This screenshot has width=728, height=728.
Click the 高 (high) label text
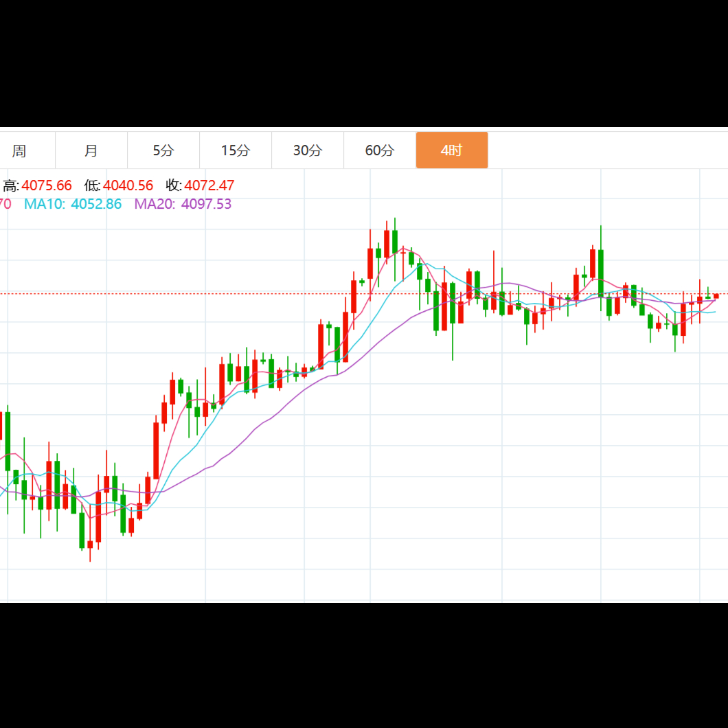10,185
